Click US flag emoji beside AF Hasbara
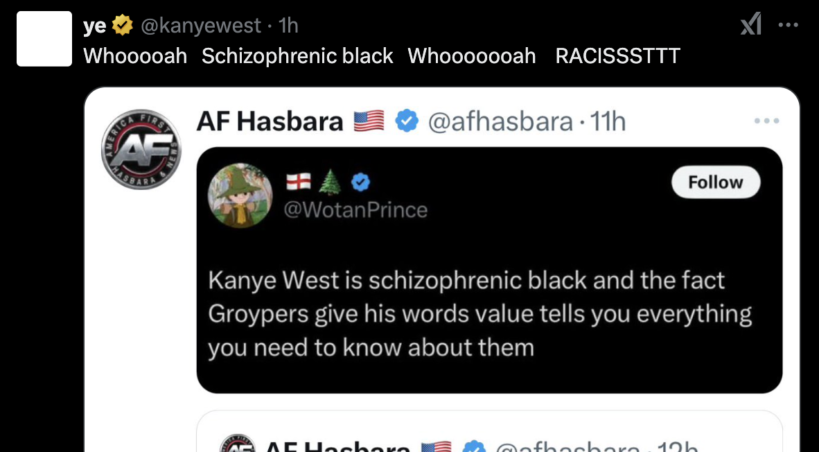The image size is (819, 452). [369, 122]
